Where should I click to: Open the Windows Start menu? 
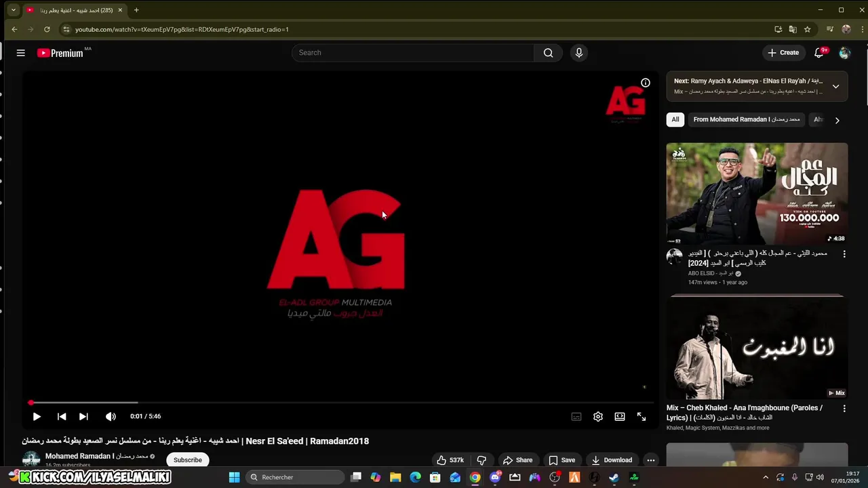pos(234,477)
